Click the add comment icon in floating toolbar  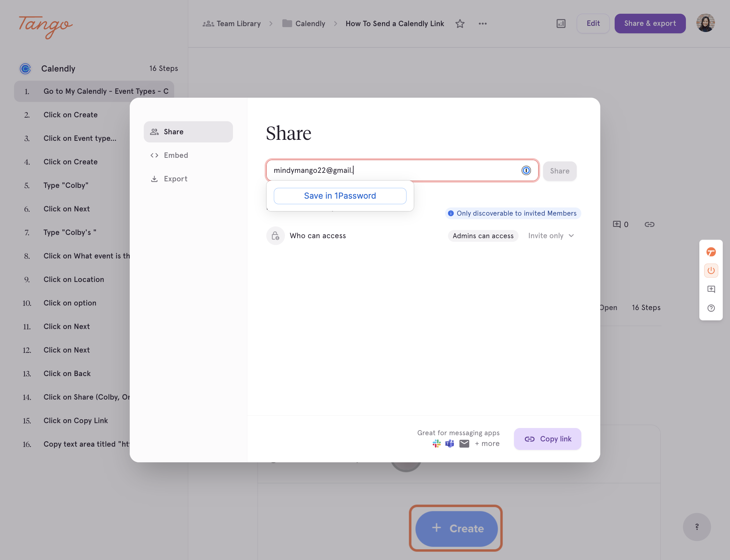(x=711, y=289)
